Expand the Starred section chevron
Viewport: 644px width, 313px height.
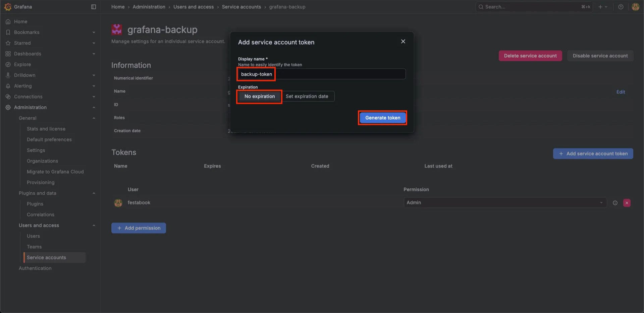(94, 43)
